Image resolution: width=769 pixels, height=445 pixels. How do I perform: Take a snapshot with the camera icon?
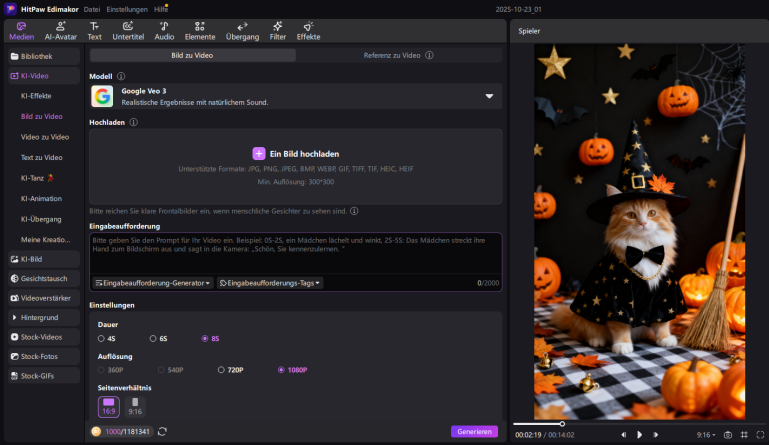click(728, 435)
